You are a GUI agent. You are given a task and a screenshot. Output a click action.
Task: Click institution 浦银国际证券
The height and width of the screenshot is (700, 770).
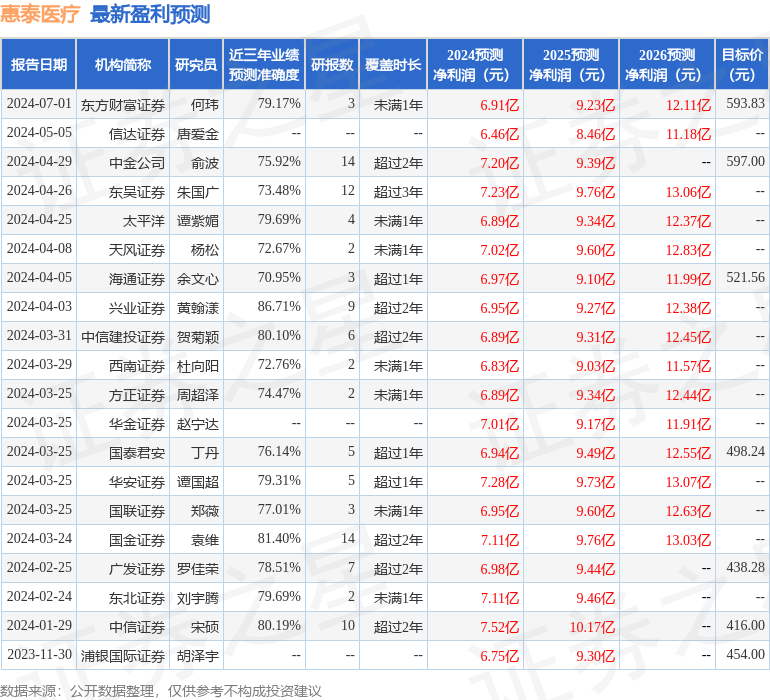coord(123,656)
